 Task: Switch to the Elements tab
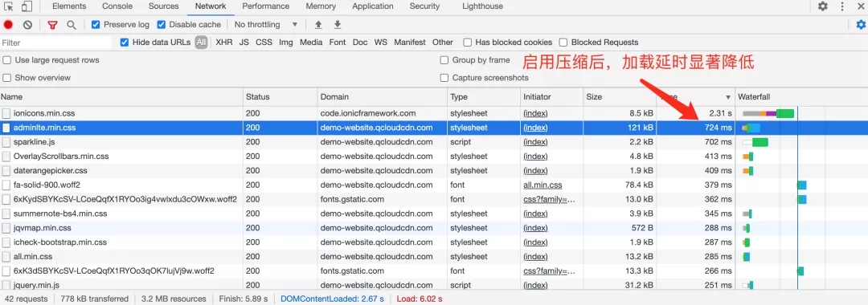point(69,6)
